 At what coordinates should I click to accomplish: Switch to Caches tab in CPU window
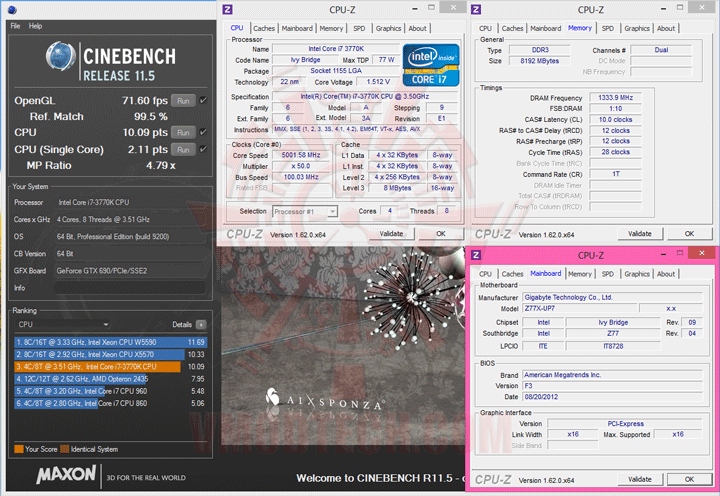[x=264, y=28]
